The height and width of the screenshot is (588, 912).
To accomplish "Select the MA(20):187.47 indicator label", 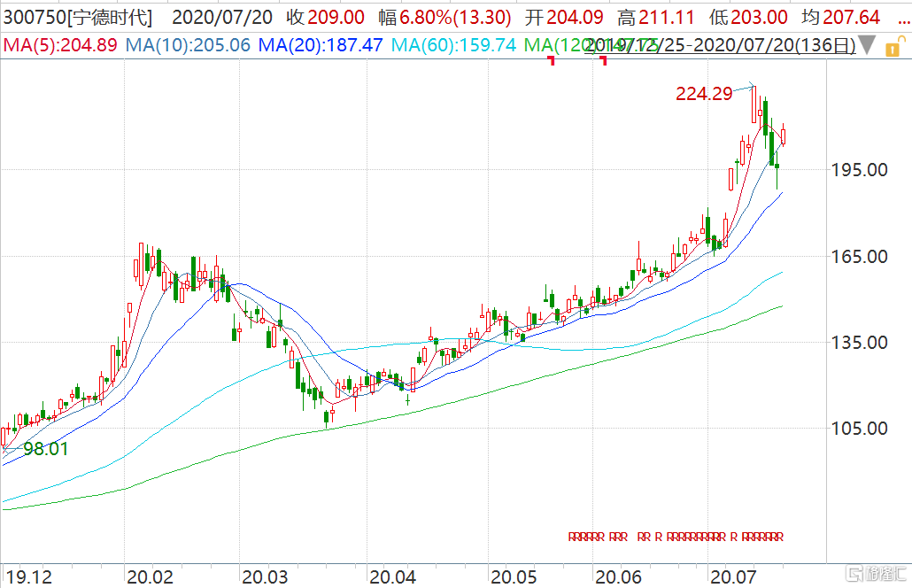I will pyautogui.click(x=321, y=45).
